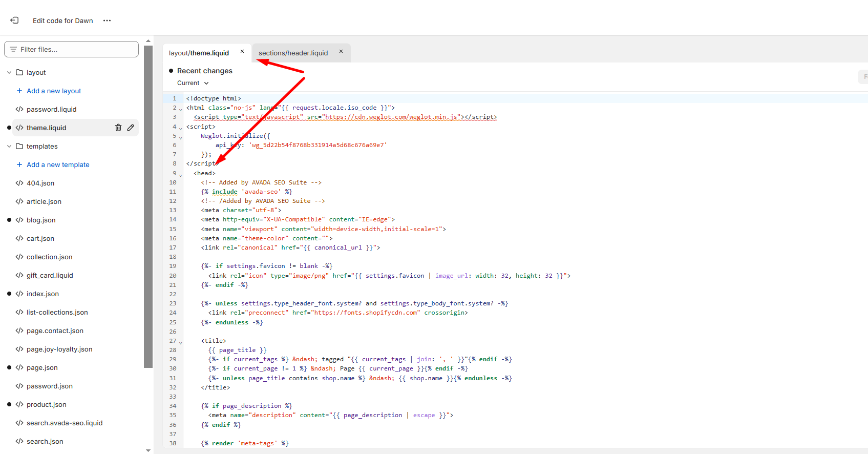
Task: Click the meta charset utf-8 line
Action: point(241,210)
